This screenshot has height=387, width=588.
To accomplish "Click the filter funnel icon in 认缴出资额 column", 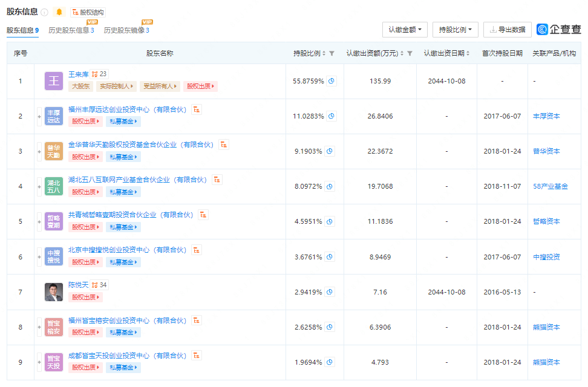I will pos(410,53).
